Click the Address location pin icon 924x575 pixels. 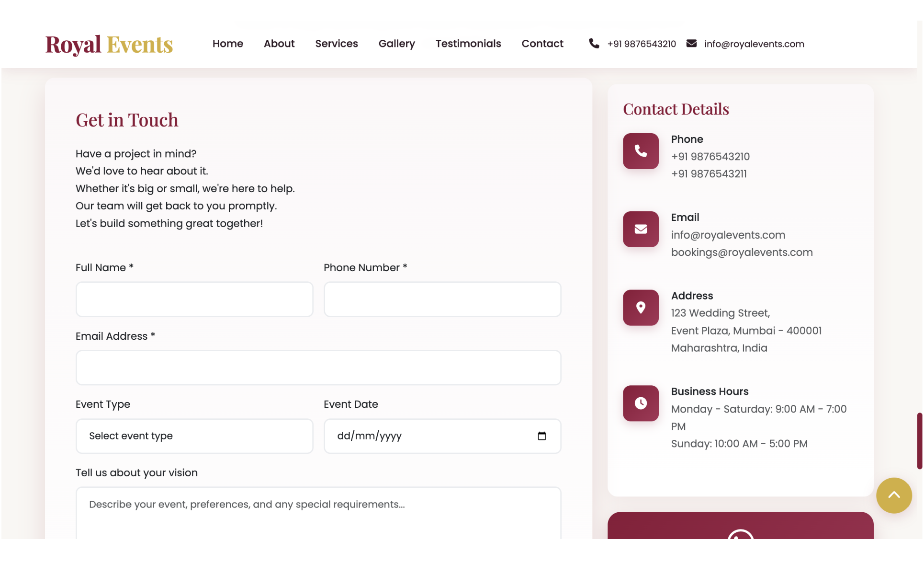pos(641,308)
